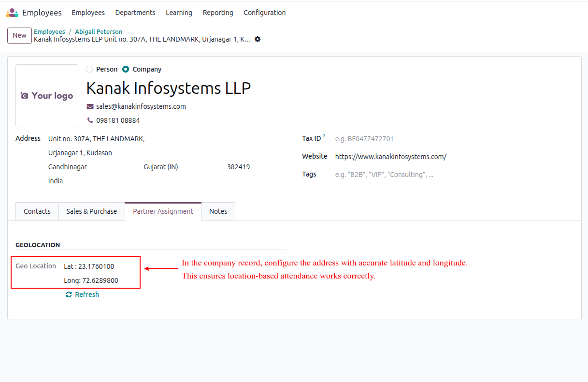Select the Person radio button
This screenshot has width=588, height=382.
coord(89,69)
